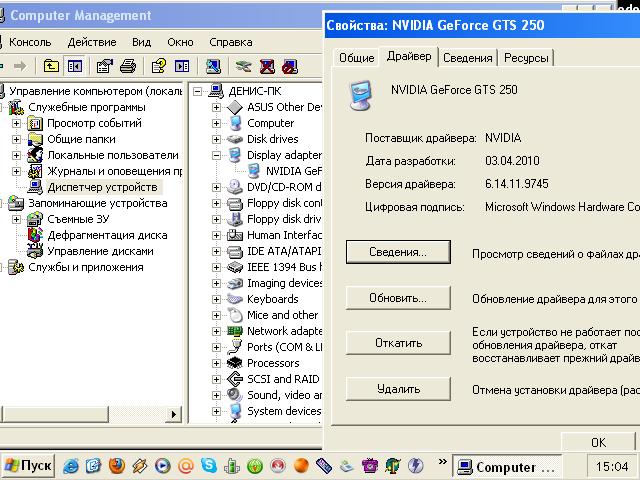Click the Help toolbar icon
The width and height of the screenshot is (640, 480).
[159, 67]
